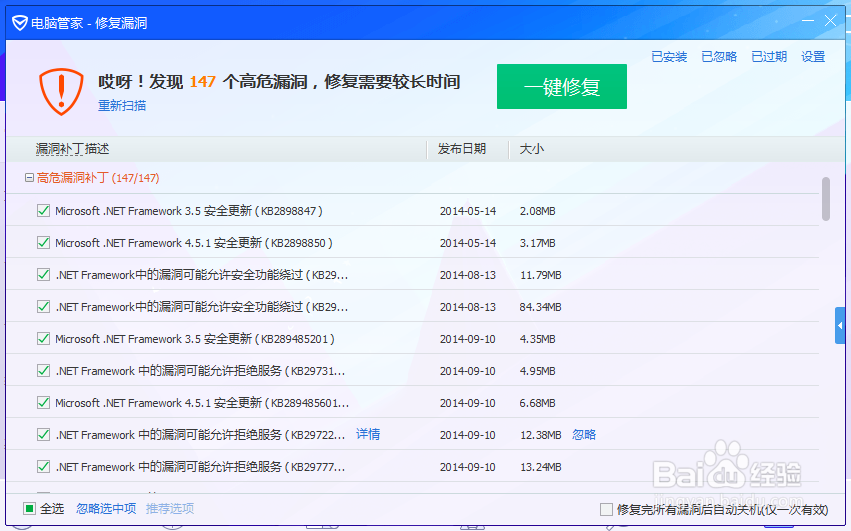Viewport: 851px width, 531px height.
Task: Click 详情 for the KB29722 patch
Action: point(368,434)
